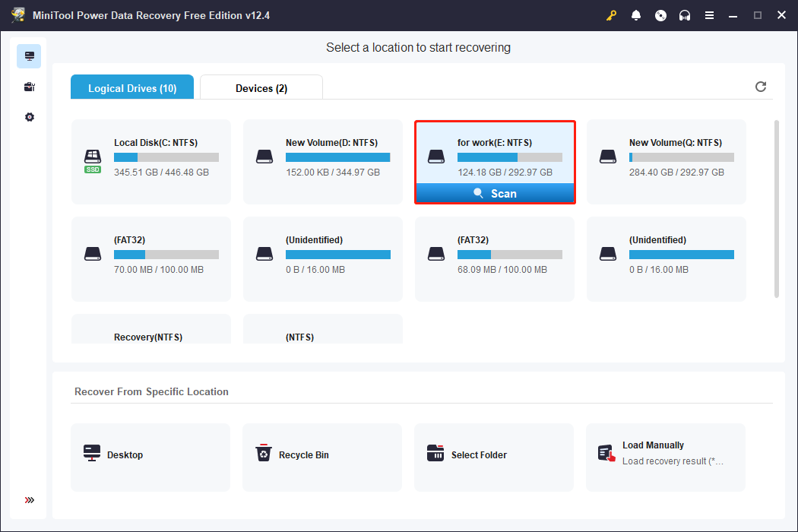Click the text 345.51 GB / 446.48 GB
Viewport: 798px width, 532px height.
tap(161, 172)
